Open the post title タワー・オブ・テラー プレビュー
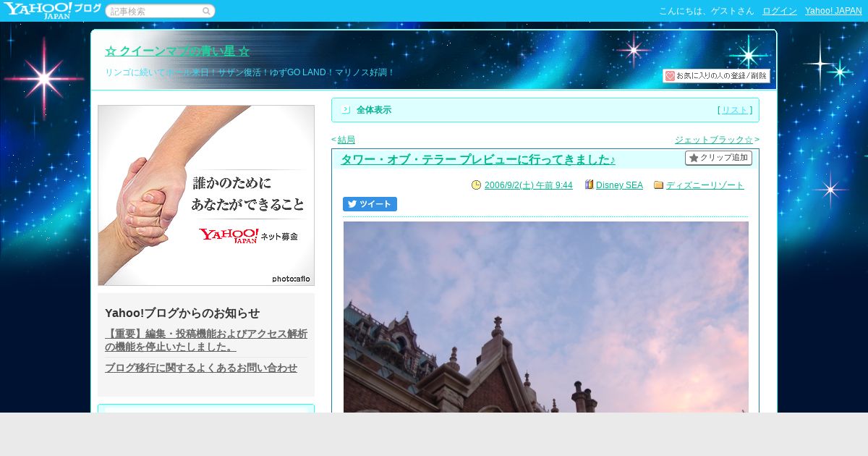868x456 pixels. (478, 159)
